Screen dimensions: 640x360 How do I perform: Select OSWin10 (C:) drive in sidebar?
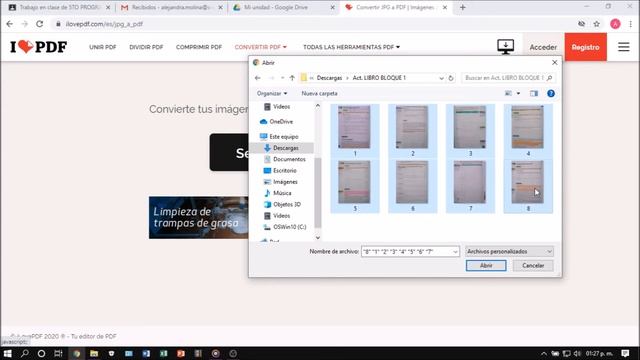(285, 227)
